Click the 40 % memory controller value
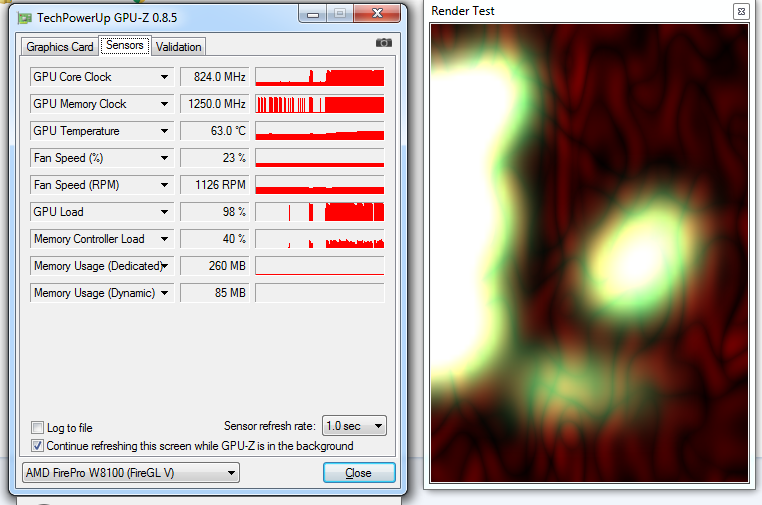Screen dimensions: 762x505 click(214, 239)
